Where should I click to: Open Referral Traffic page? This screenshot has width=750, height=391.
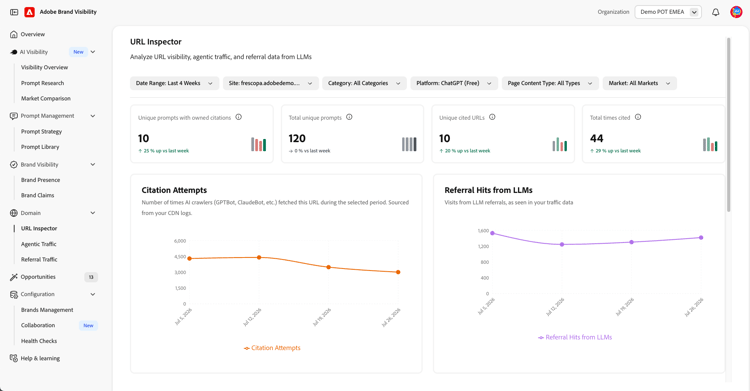[x=39, y=259]
